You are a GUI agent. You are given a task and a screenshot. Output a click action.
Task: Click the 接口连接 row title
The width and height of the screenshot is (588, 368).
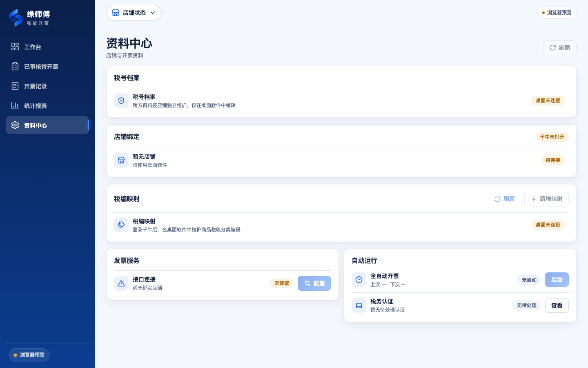point(144,279)
